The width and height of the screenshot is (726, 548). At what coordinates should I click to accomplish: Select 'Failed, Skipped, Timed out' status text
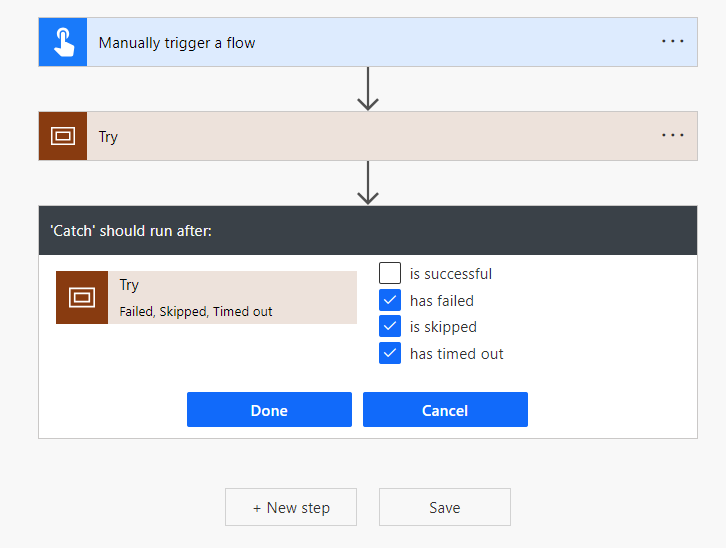[x=195, y=311]
